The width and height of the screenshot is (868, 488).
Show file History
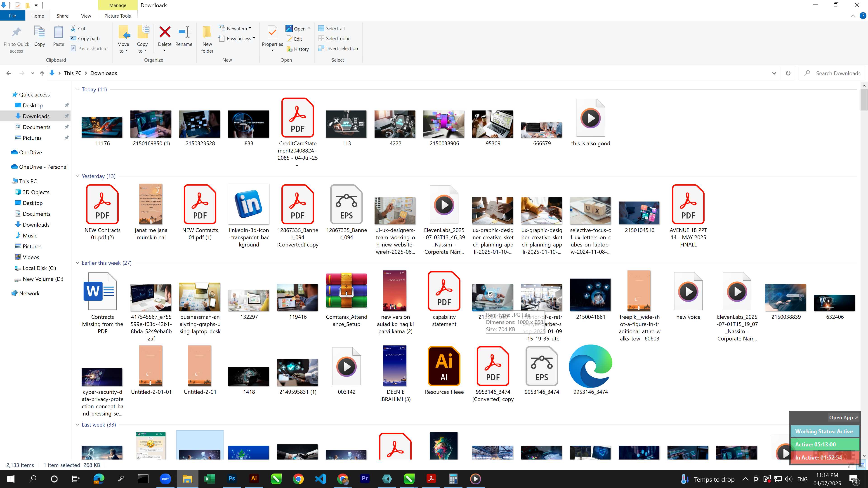click(297, 49)
